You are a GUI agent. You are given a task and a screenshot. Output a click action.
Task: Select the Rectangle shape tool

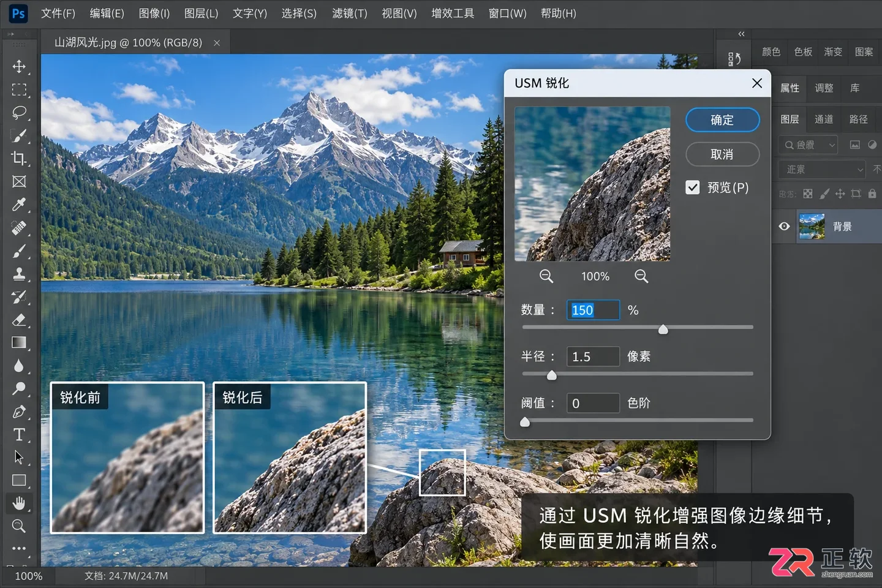(19, 480)
